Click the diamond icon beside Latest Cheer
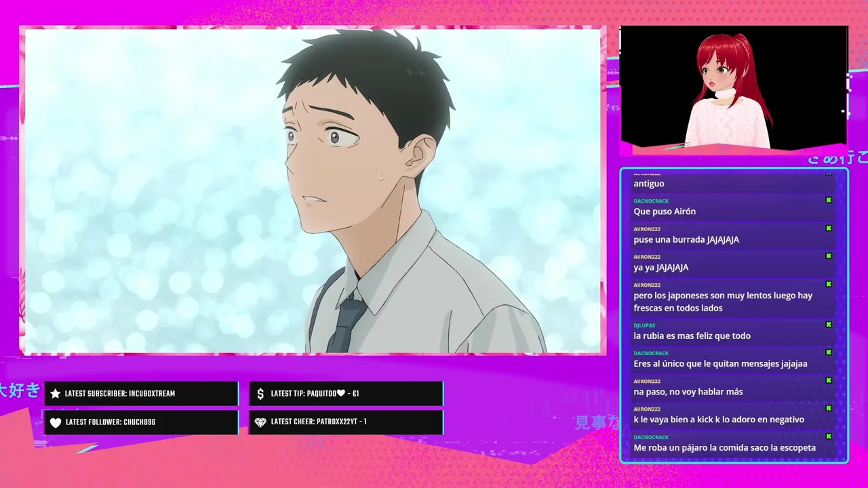868x488 pixels. pyautogui.click(x=260, y=422)
